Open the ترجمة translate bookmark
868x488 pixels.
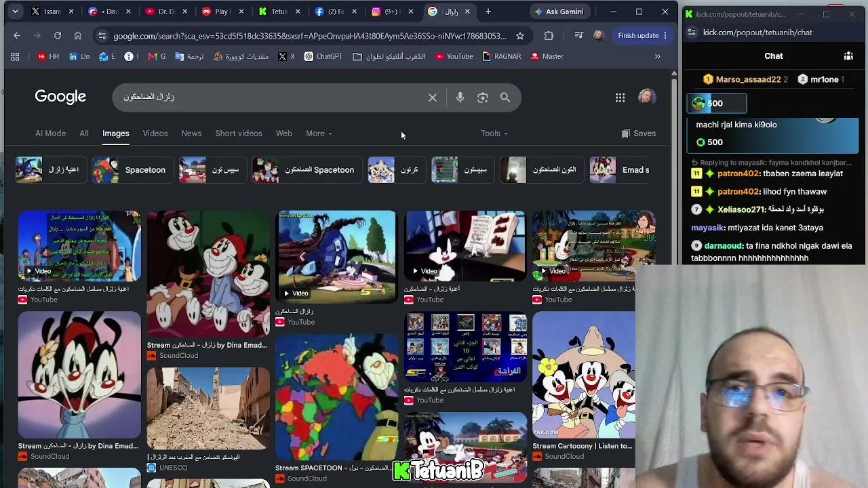[x=189, y=57]
